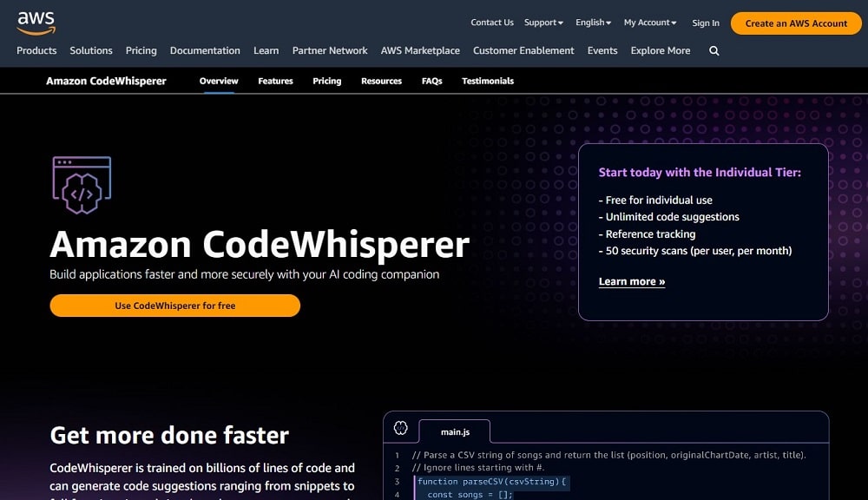The width and height of the screenshot is (868, 500).
Task: Follow the Learn more » link
Action: coord(632,281)
